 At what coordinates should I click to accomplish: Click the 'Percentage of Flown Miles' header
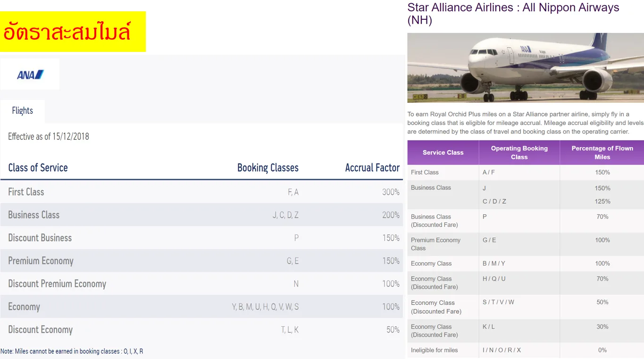[602, 152]
